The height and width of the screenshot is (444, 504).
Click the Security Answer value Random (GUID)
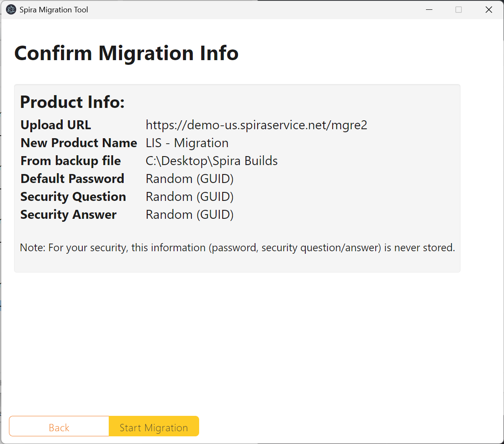click(190, 215)
